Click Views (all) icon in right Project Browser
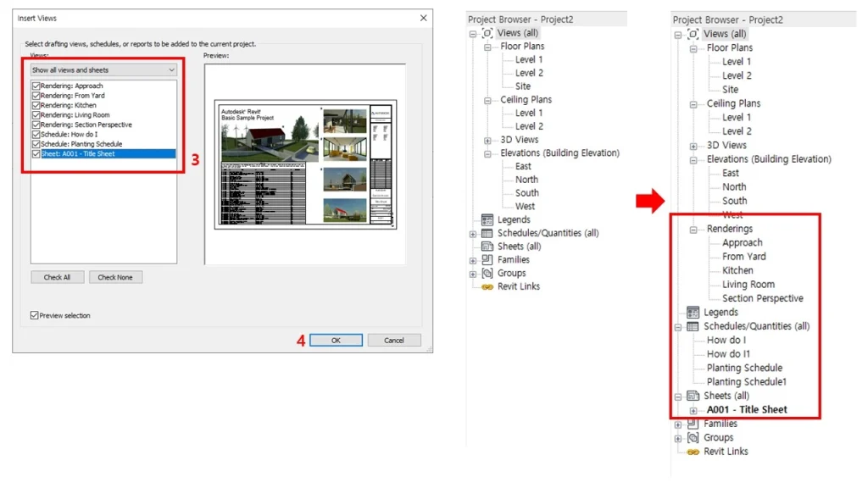 [x=693, y=34]
